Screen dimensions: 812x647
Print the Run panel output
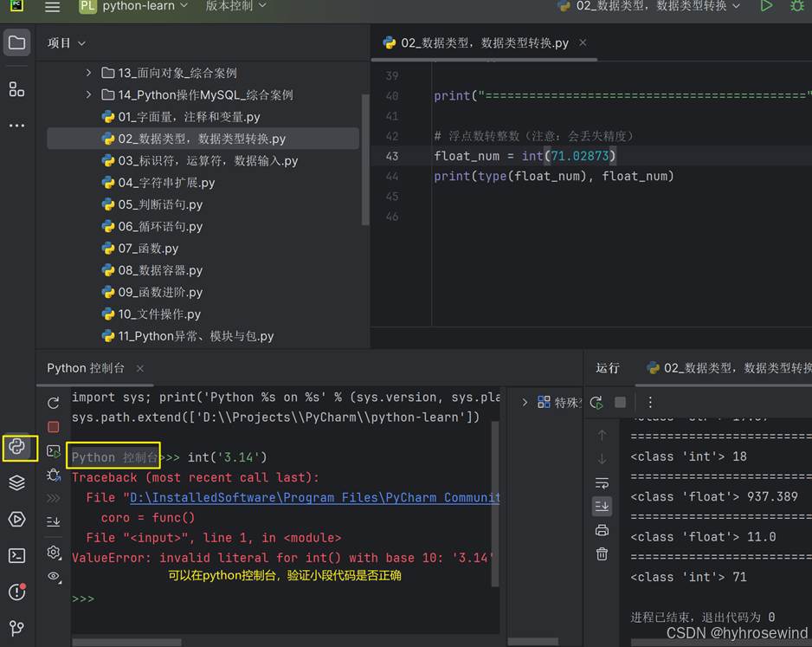point(602,530)
